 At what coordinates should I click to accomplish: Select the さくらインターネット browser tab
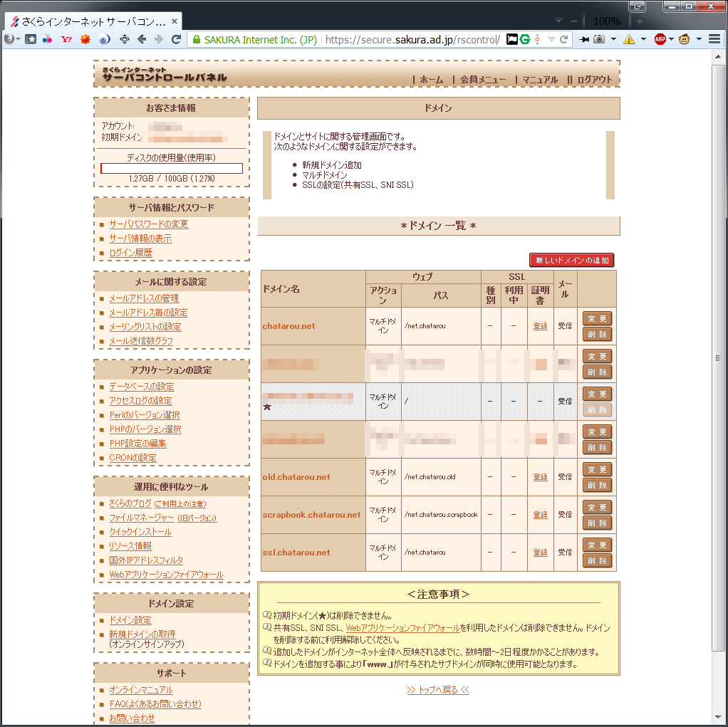coord(93,21)
